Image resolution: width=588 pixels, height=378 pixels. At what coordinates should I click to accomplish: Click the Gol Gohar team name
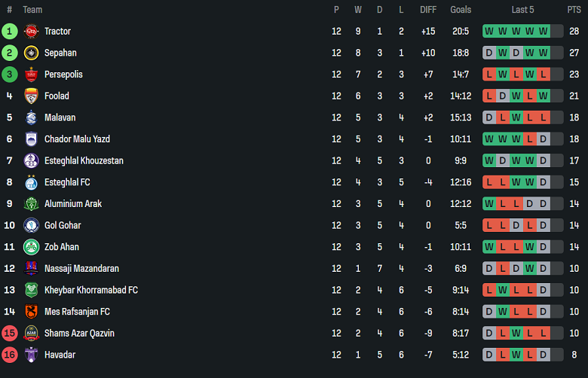pos(63,225)
